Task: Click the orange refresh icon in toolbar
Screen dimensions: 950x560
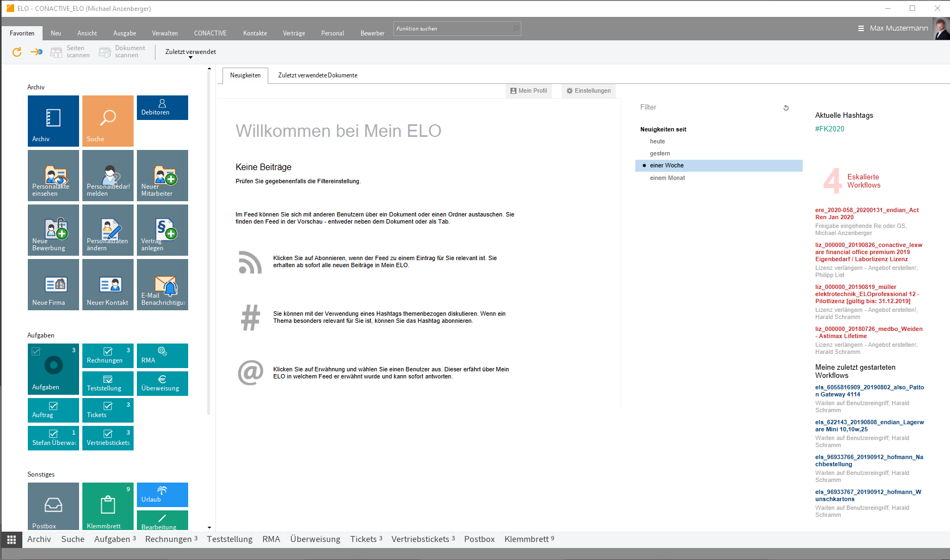Action: (x=17, y=52)
